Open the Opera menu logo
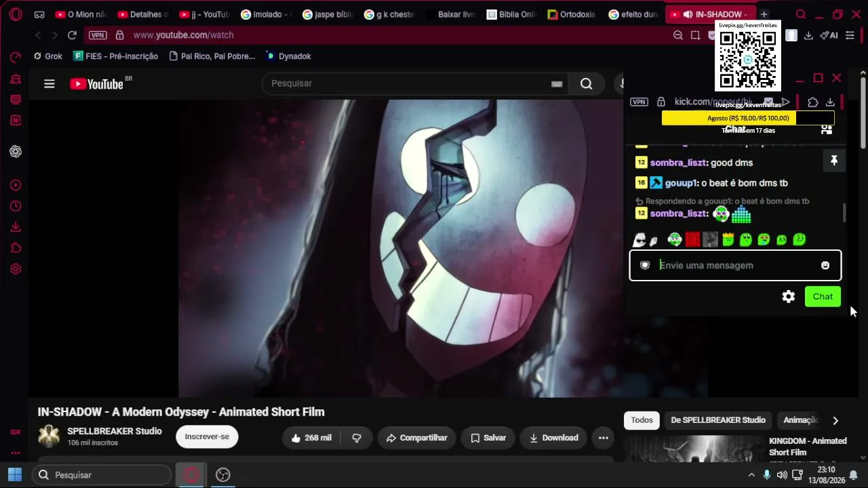This screenshot has width=868, height=488. (15, 14)
